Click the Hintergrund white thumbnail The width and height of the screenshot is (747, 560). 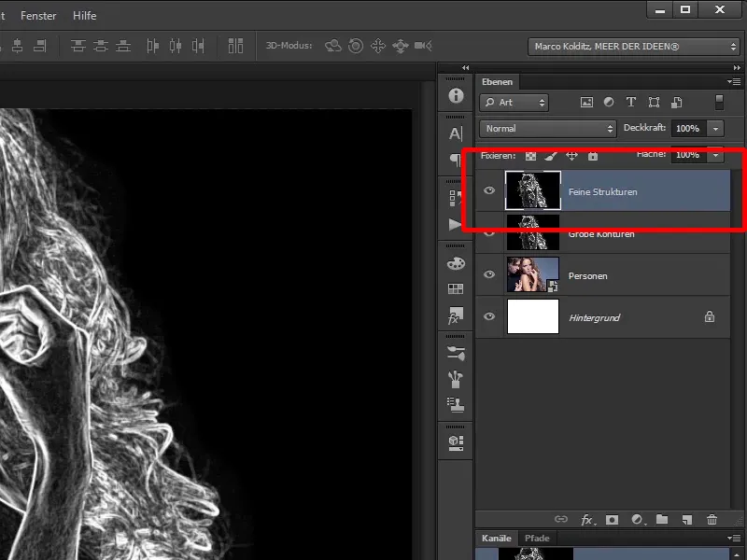(532, 316)
